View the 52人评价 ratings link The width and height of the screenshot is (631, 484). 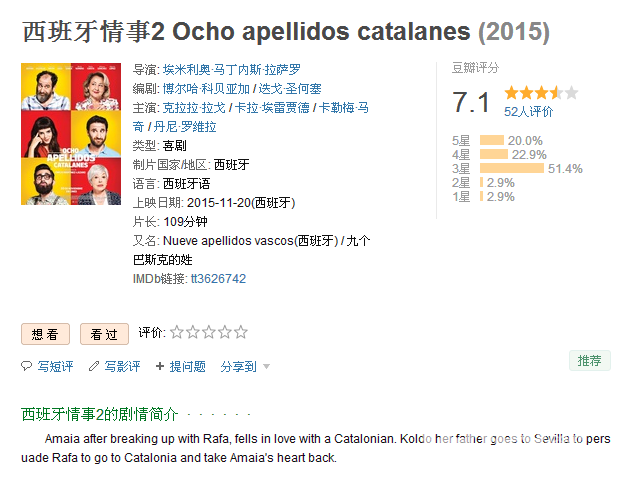coord(528,111)
